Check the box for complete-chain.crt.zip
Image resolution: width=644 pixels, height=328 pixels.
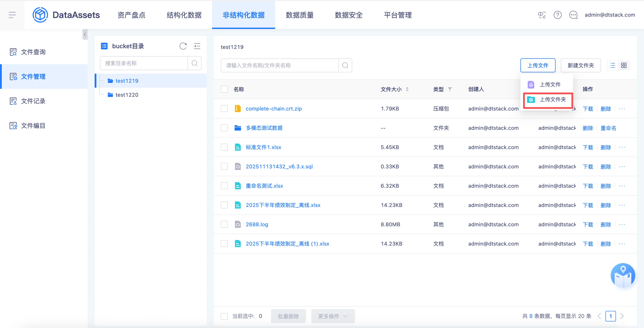(x=224, y=109)
